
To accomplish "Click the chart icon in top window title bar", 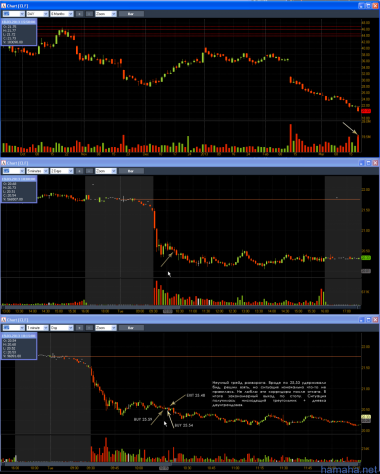I will tap(4, 6).
